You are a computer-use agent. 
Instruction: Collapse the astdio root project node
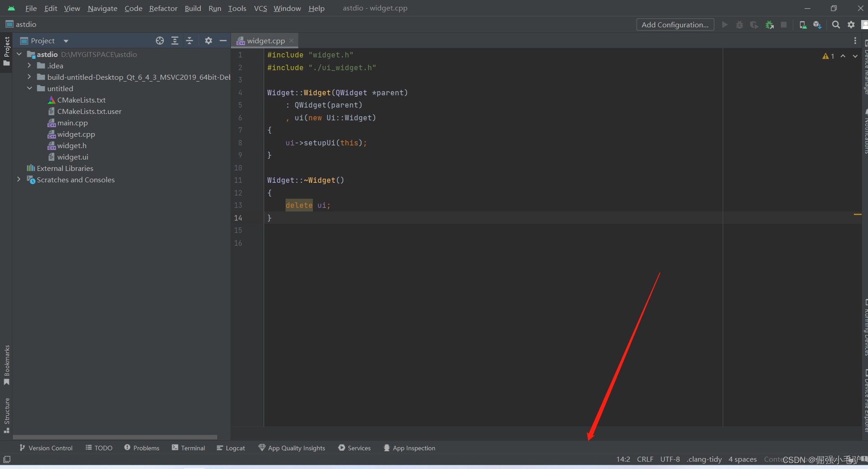[19, 54]
